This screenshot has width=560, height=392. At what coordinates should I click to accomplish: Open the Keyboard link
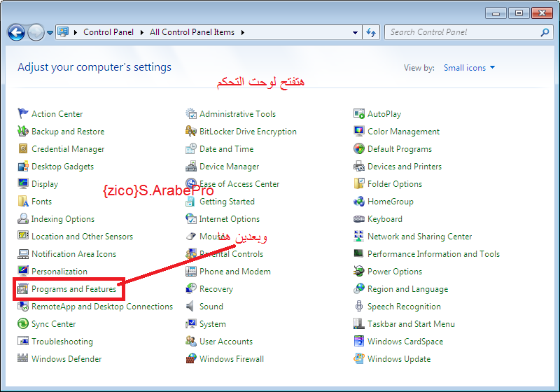click(384, 219)
